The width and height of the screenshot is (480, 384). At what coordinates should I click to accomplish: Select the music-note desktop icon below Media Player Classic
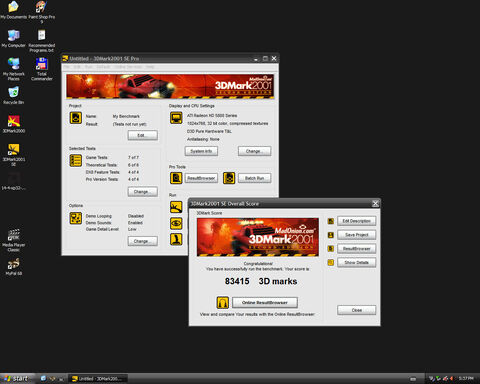pyautogui.click(x=14, y=267)
